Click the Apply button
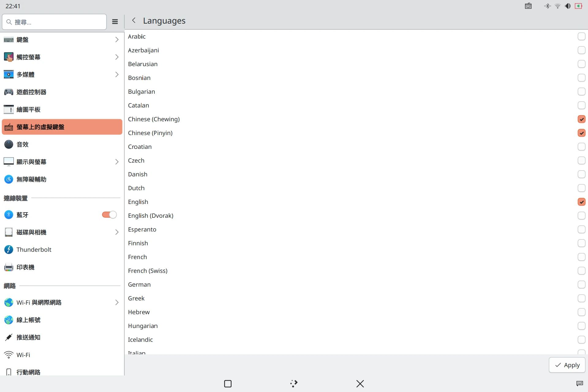The image size is (588, 392). (567, 365)
